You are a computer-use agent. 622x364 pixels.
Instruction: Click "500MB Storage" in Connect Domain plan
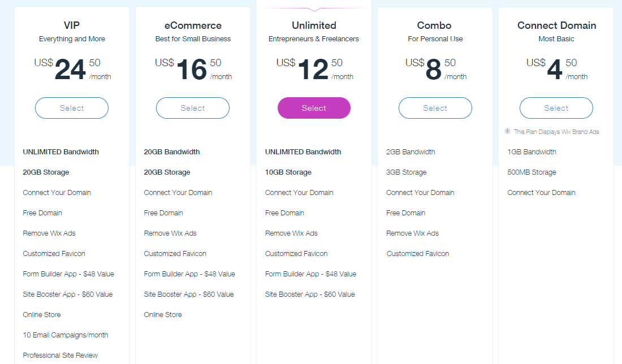(x=532, y=172)
